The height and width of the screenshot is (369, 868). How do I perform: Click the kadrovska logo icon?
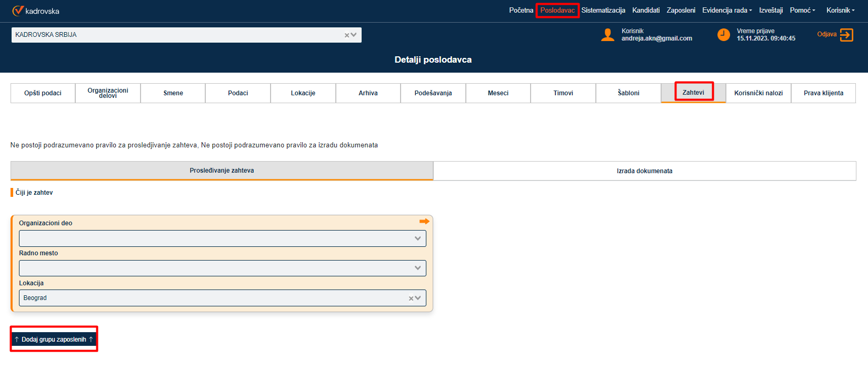point(18,11)
